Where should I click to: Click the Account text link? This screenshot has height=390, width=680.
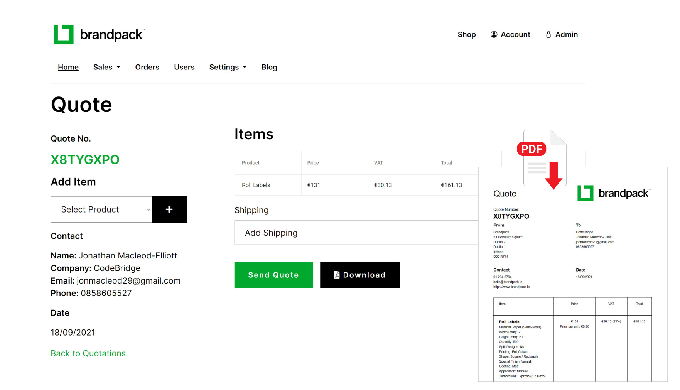pos(515,34)
